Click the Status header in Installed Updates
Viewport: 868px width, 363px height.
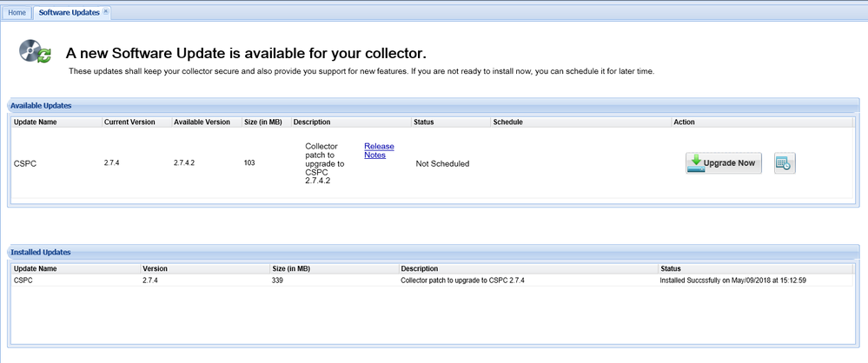click(755, 268)
